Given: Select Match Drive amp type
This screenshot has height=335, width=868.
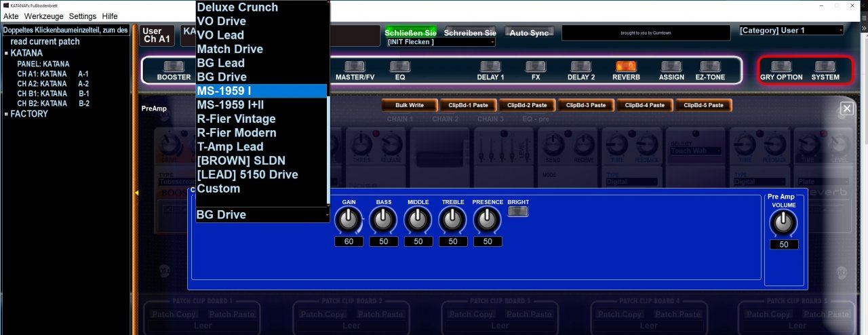Looking at the screenshot, I should pos(260,49).
